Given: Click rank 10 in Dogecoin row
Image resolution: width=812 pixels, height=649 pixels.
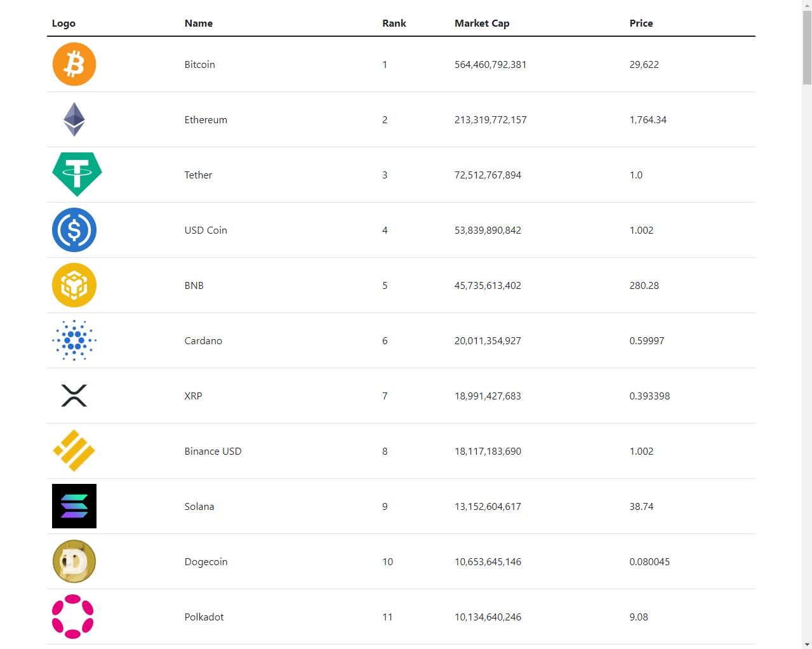Looking at the screenshot, I should pyautogui.click(x=388, y=562).
